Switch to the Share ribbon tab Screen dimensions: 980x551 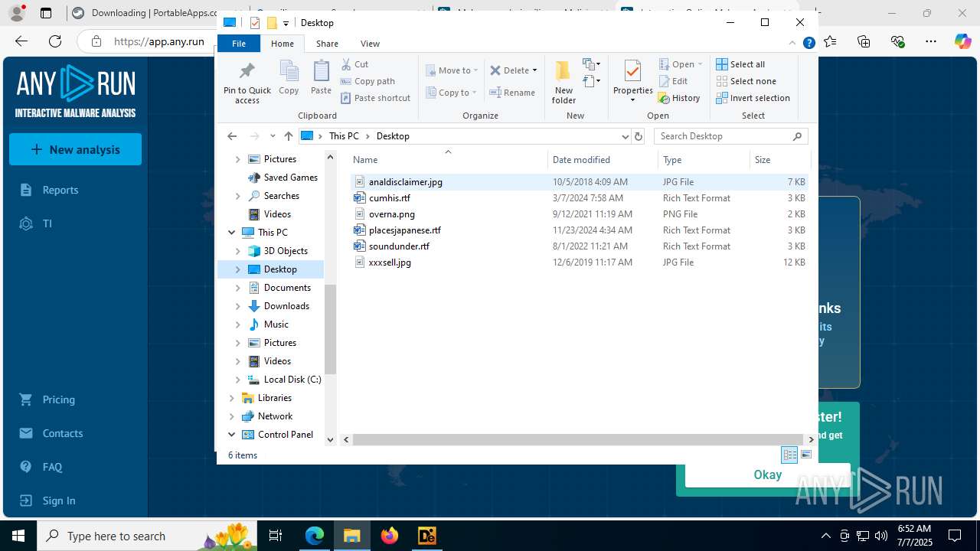327,44
